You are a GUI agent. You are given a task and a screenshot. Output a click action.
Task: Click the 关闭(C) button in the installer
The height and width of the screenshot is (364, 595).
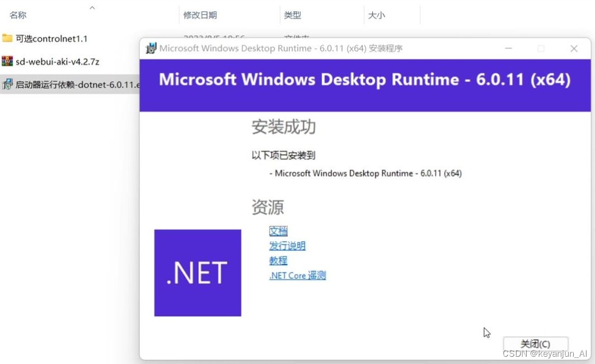pos(536,344)
